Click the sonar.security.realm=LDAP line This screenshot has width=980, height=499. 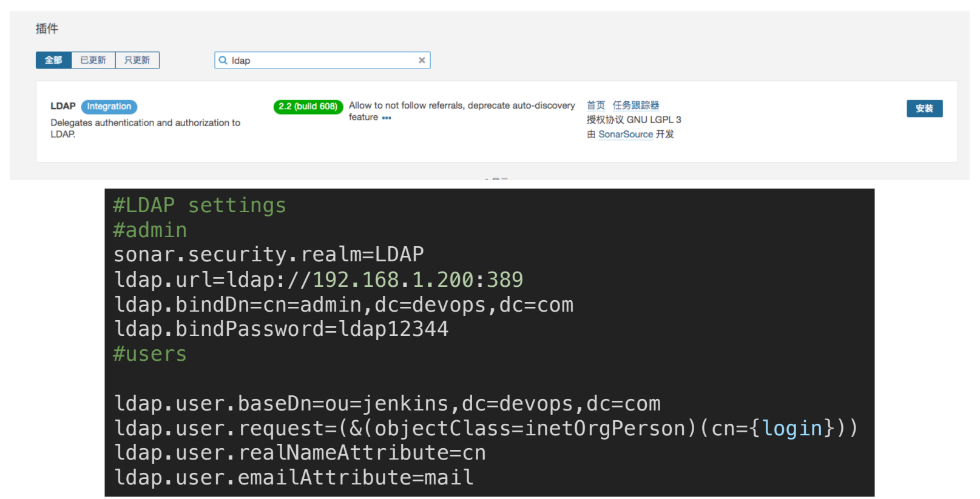(x=269, y=255)
